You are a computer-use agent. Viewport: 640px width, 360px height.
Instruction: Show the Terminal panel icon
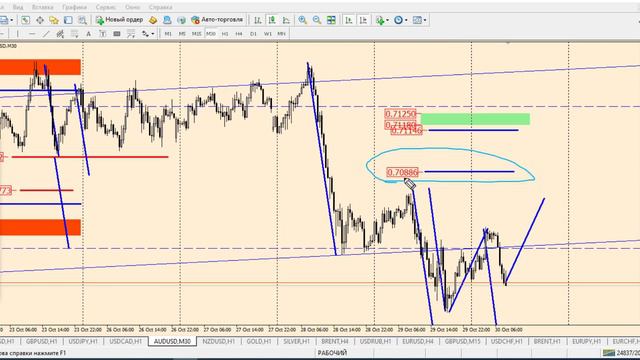click(68, 20)
